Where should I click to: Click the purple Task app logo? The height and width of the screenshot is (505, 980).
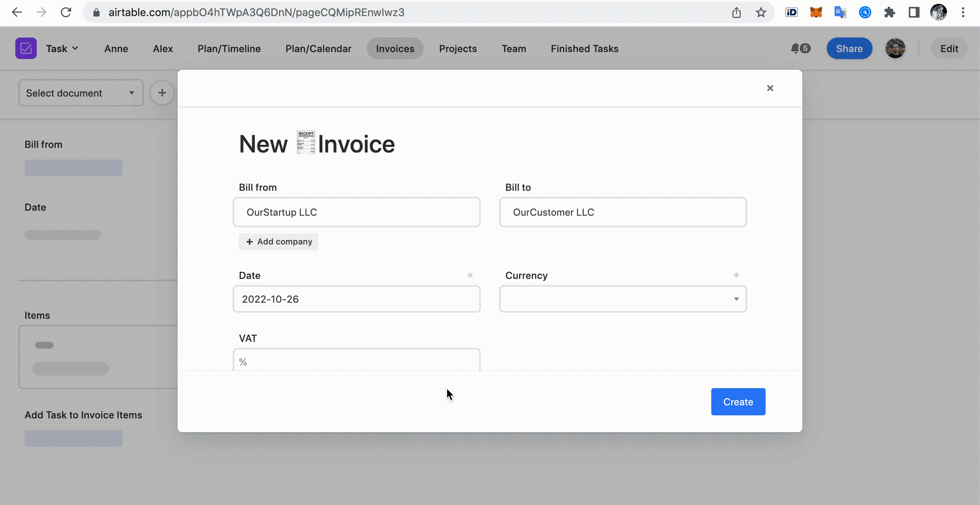25,48
